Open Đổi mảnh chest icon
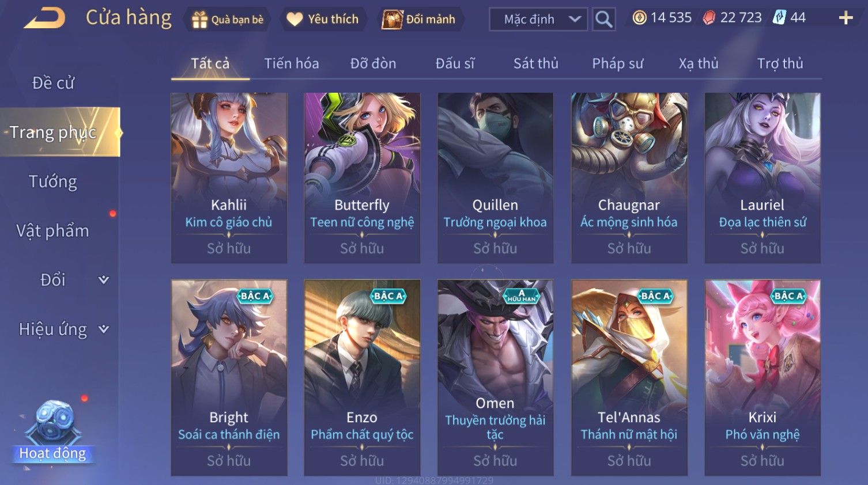 pos(392,20)
